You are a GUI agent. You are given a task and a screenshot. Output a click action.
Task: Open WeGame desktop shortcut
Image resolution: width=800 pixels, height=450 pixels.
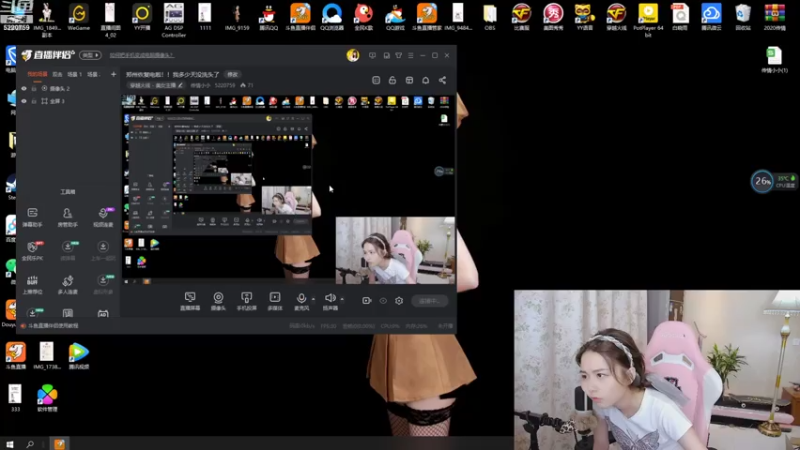pyautogui.click(x=79, y=17)
